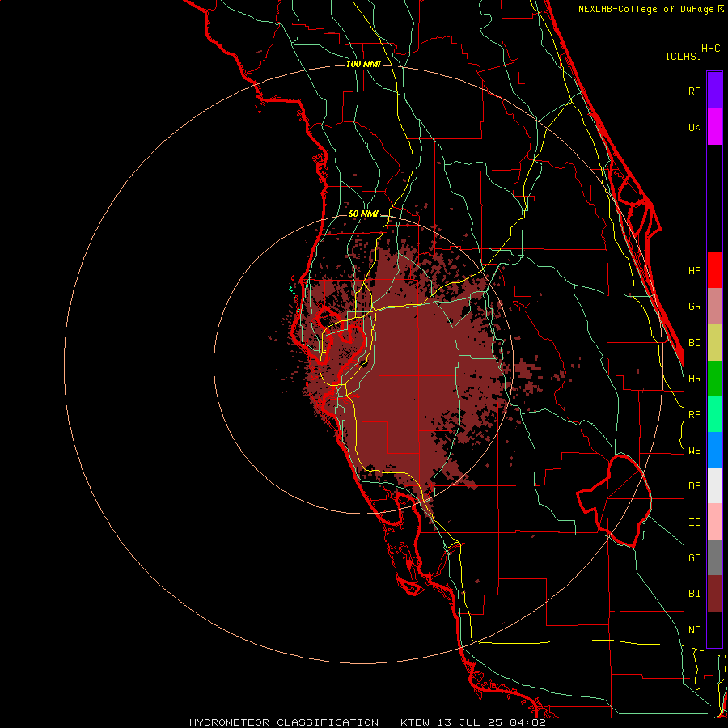
Task: Click the RF purple legend swatch
Action: [714, 91]
